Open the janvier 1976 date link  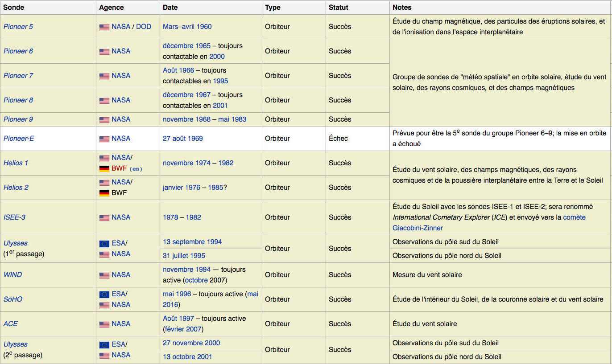tap(182, 188)
